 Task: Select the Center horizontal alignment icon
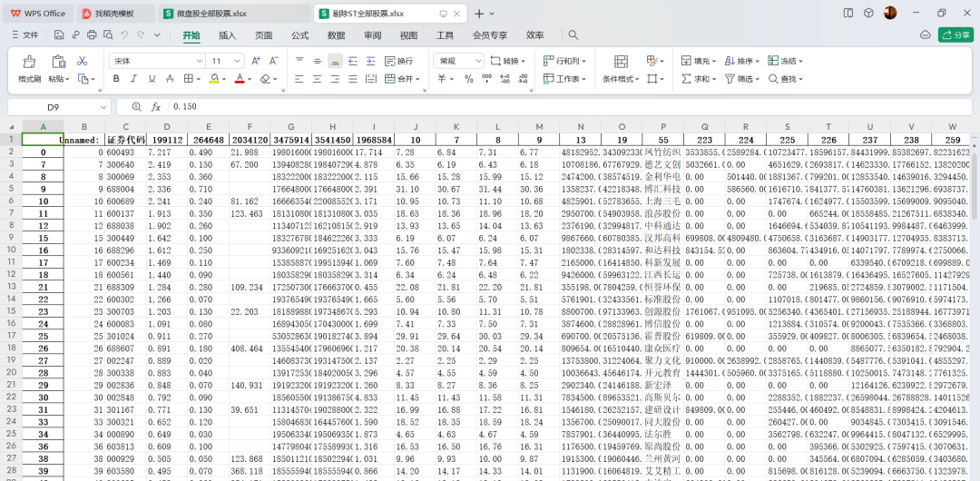(318, 79)
